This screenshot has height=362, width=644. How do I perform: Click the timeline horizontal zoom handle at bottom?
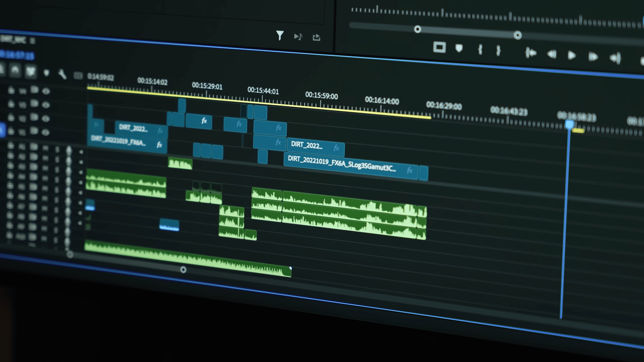click(183, 270)
